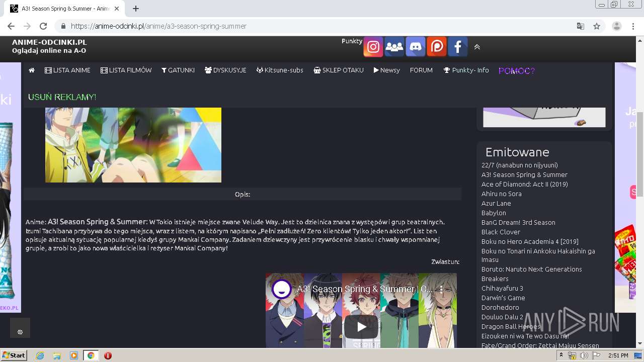This screenshot has width=644, height=362.
Task: Click the address bar URL
Action: 158,26
